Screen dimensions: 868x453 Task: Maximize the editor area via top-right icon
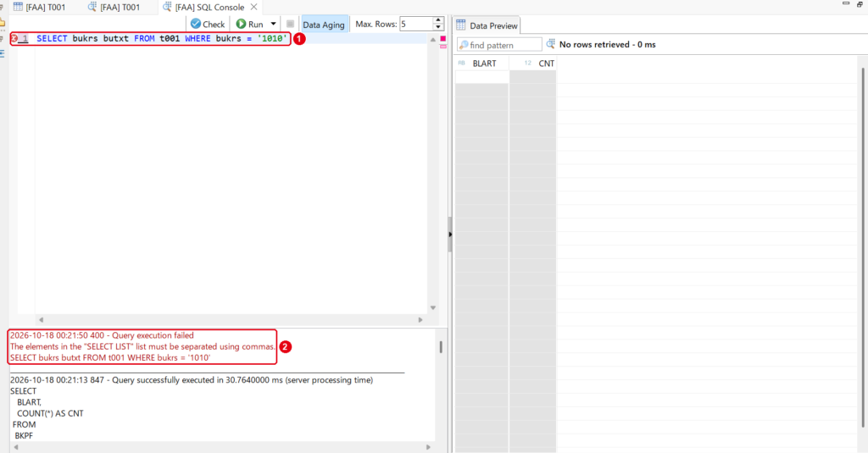[860, 4]
